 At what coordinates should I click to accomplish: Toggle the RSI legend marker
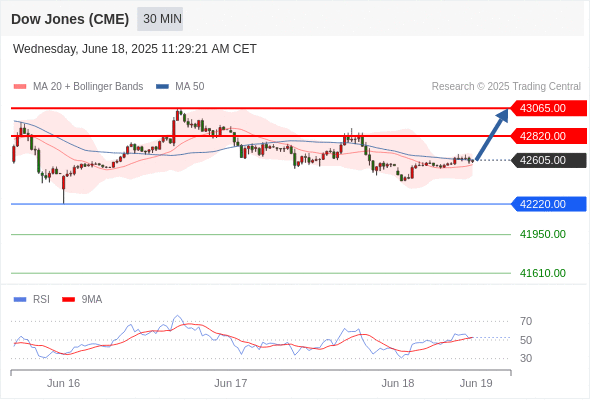[20, 300]
